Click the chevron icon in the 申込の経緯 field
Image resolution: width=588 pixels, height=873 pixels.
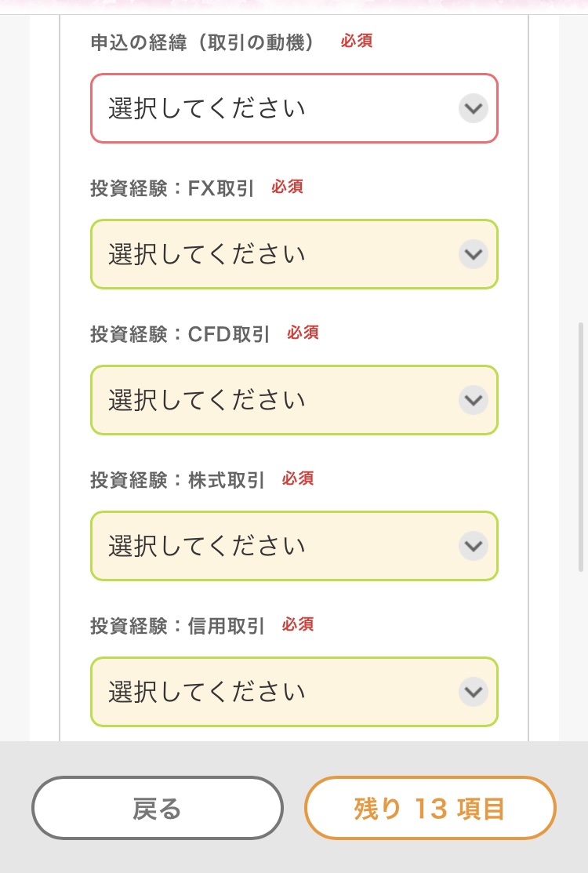(473, 108)
